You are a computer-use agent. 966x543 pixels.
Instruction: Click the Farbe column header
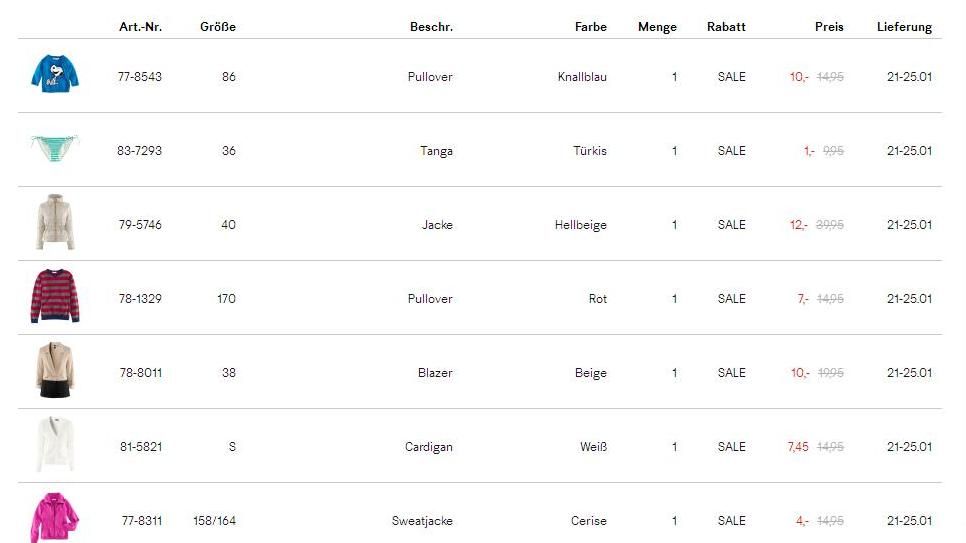591,27
